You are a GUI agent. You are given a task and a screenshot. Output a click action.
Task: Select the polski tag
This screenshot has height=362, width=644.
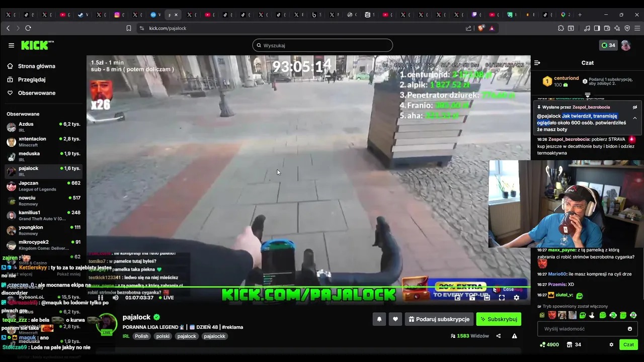click(x=163, y=336)
